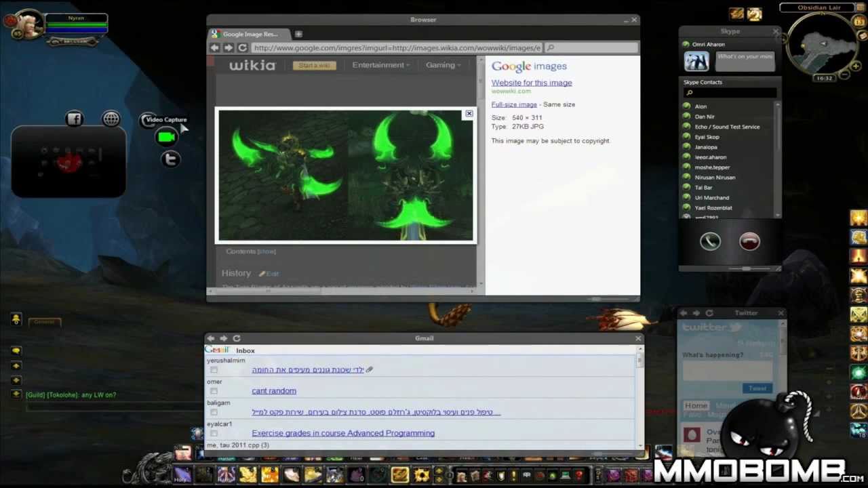This screenshot has width=868, height=488.
Task: Go back in the Browser window
Action: 214,47
